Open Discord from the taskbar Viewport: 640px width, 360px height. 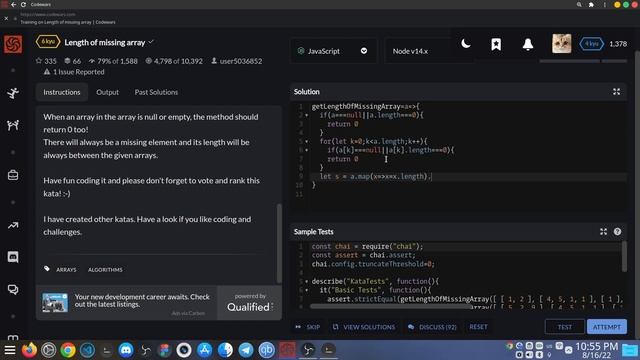(x=126, y=350)
